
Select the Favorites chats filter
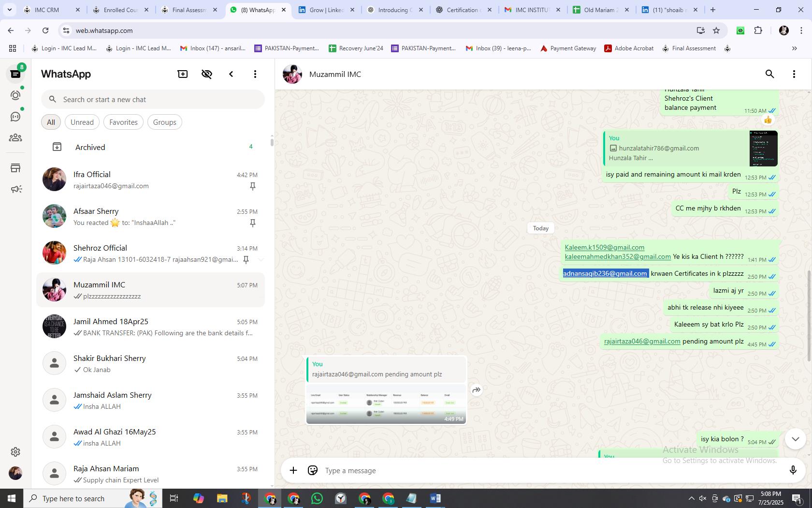pyautogui.click(x=123, y=122)
